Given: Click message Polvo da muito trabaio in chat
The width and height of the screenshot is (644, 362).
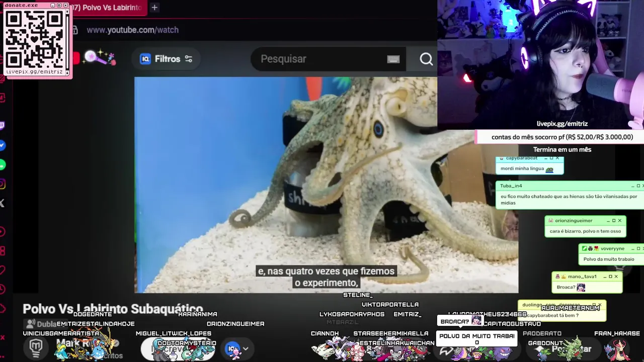Looking at the screenshot, I should (x=609, y=259).
